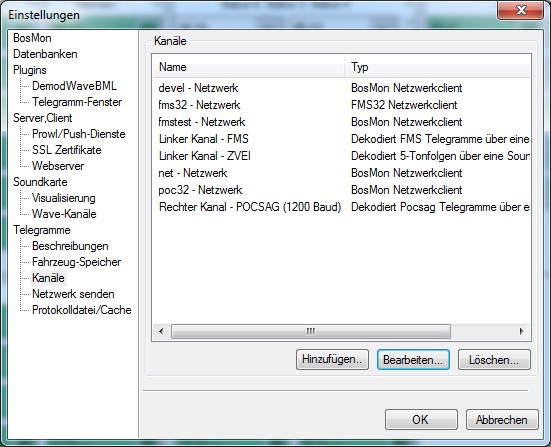Open Protokolldatei/Cache settings
This screenshot has width=551, height=447.
pos(82,310)
